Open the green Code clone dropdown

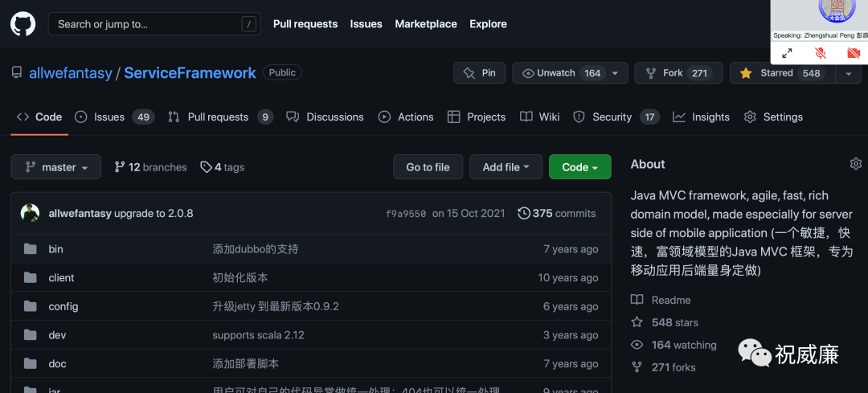[x=580, y=167]
